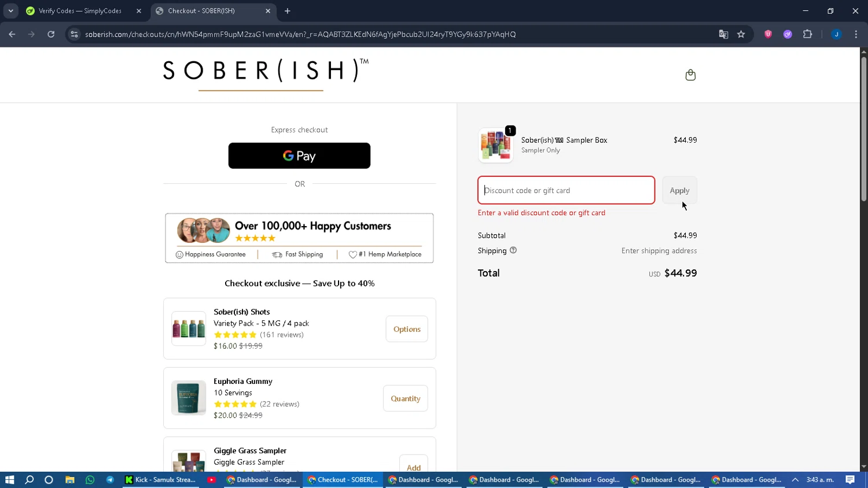Viewport: 868px width, 488px height.
Task: Switch to the Verify Codes — SimplyCodes tab
Action: [x=80, y=11]
